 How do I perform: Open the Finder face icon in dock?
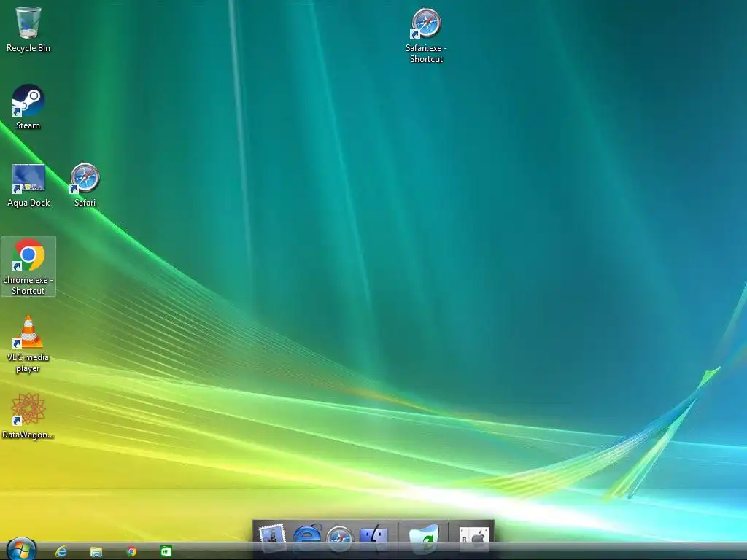pyautogui.click(x=374, y=537)
